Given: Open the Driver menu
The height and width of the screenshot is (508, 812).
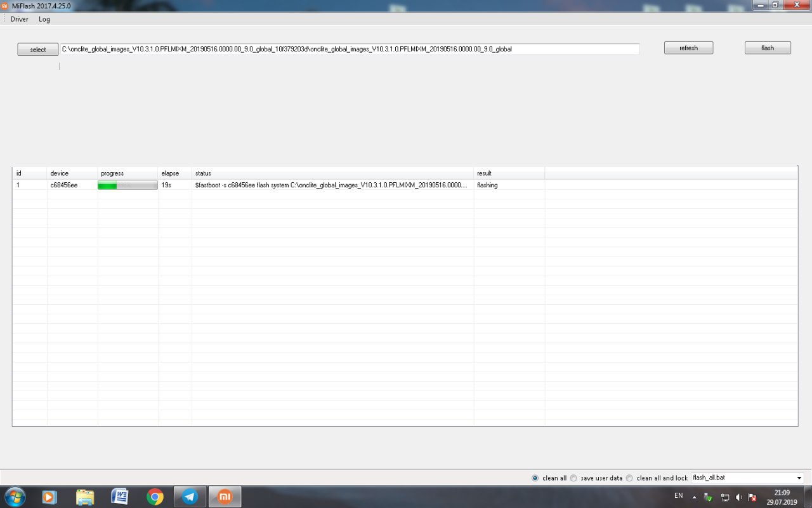Looking at the screenshot, I should 20,19.
